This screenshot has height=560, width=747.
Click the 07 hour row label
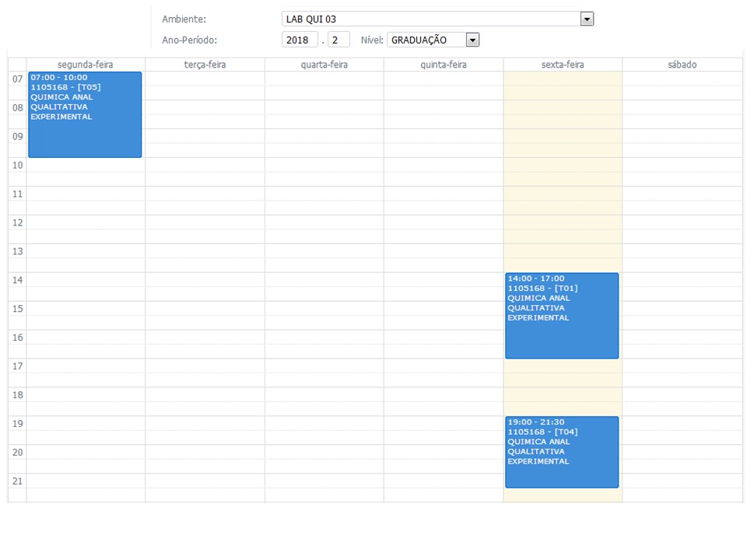tap(17, 79)
